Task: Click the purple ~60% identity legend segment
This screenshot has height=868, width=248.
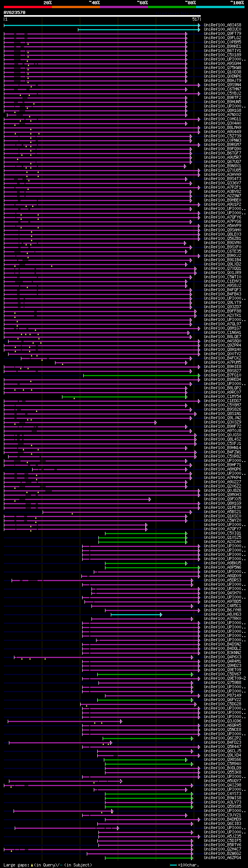Action: pos(124,7)
